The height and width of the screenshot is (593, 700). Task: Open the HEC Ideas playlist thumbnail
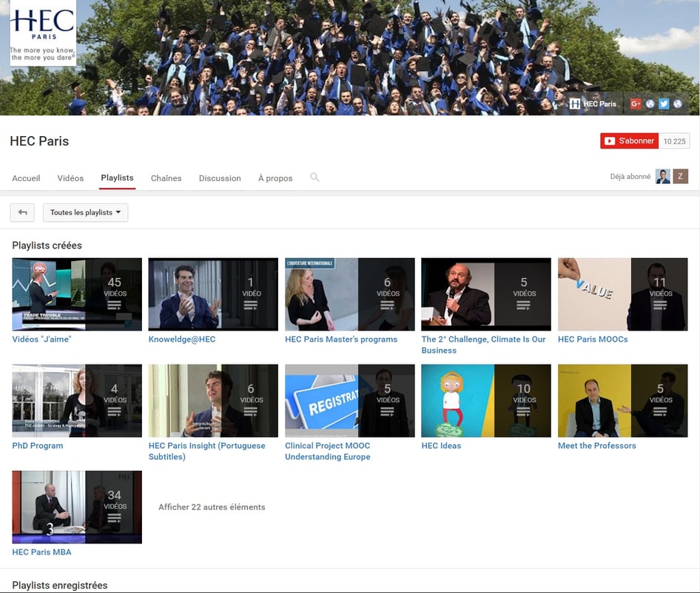pos(486,401)
